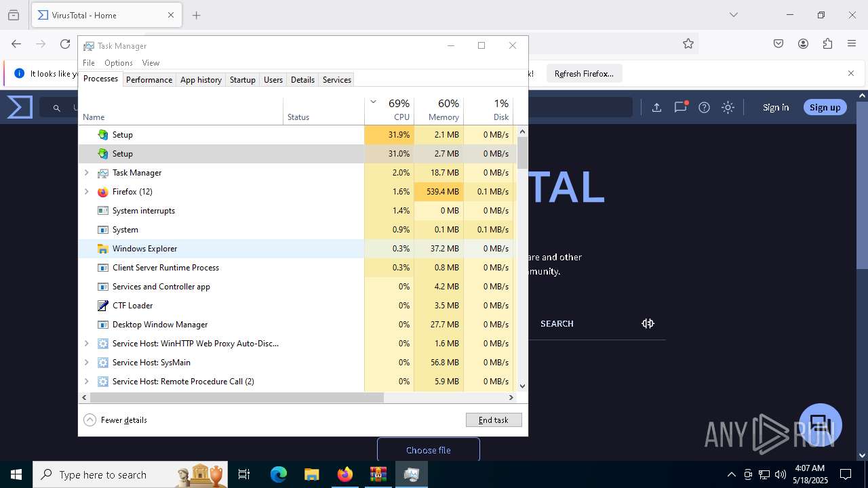This screenshot has height=488, width=868.
Task: Switch to the Services tab
Action: (x=337, y=80)
